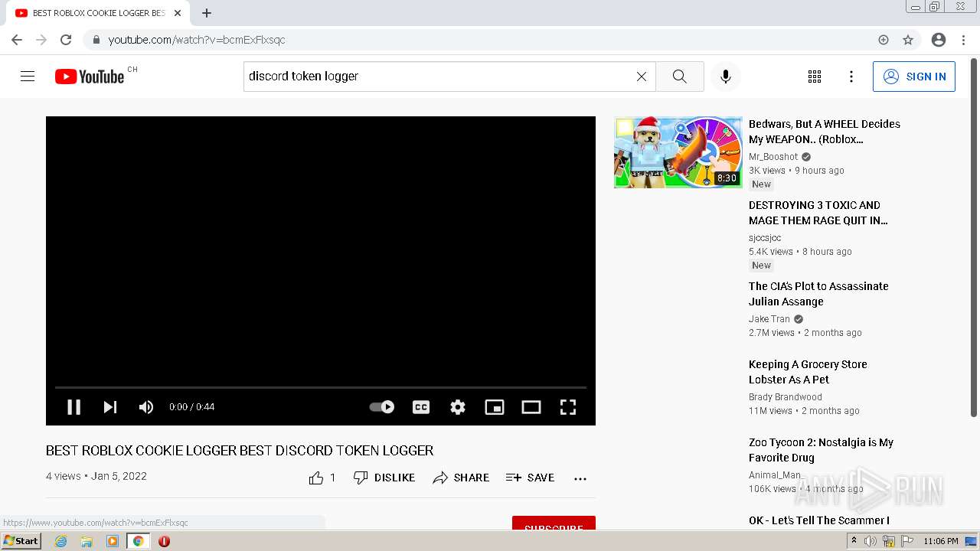The width and height of the screenshot is (980, 551).
Task: Seek on the video progress bar
Action: coord(321,387)
